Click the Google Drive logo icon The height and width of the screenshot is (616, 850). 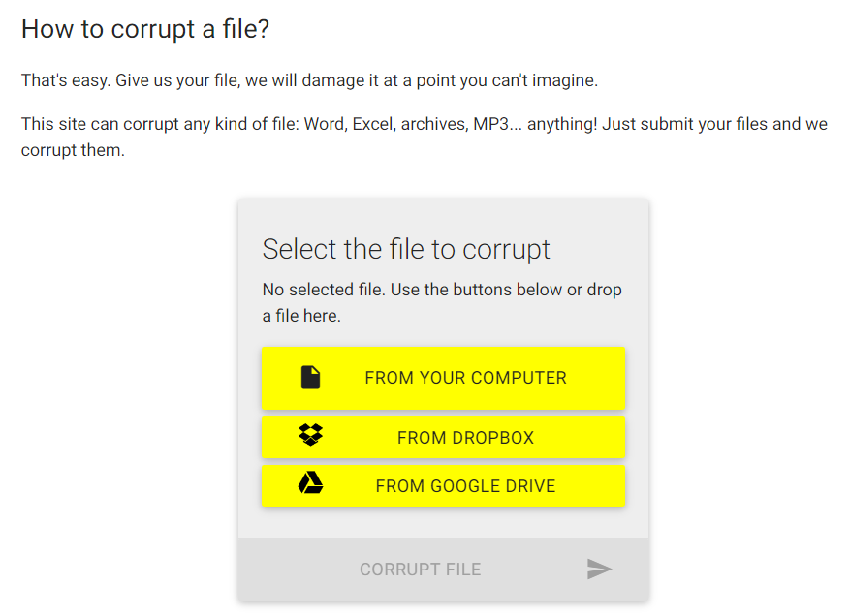coord(310,484)
